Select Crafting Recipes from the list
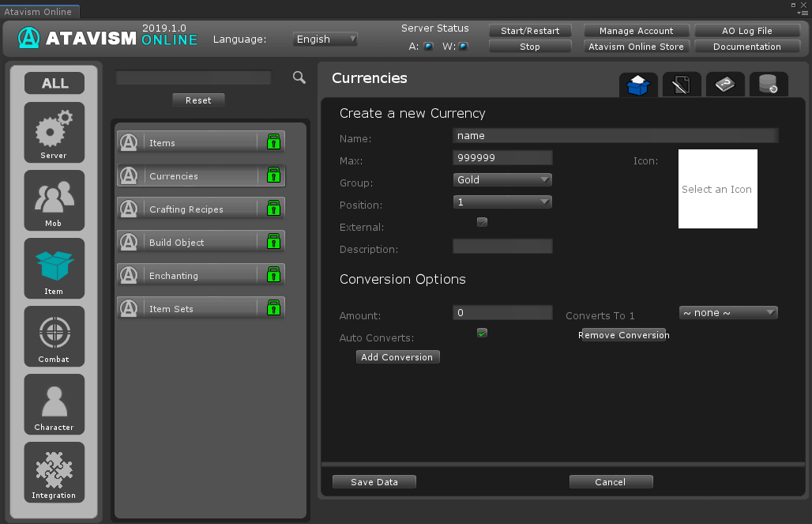The image size is (812, 524). pos(186,209)
